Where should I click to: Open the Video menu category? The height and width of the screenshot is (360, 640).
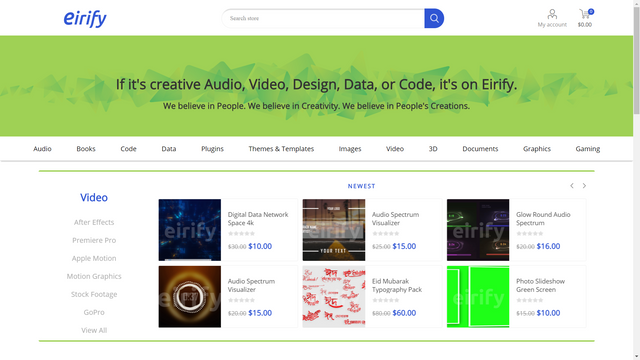[x=395, y=149]
